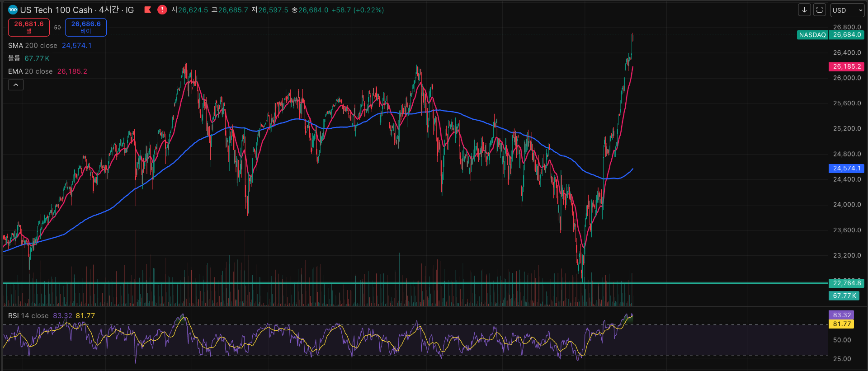Click the 24,000.0 price scale label
Image resolution: width=868 pixels, height=371 pixels.
847,204
